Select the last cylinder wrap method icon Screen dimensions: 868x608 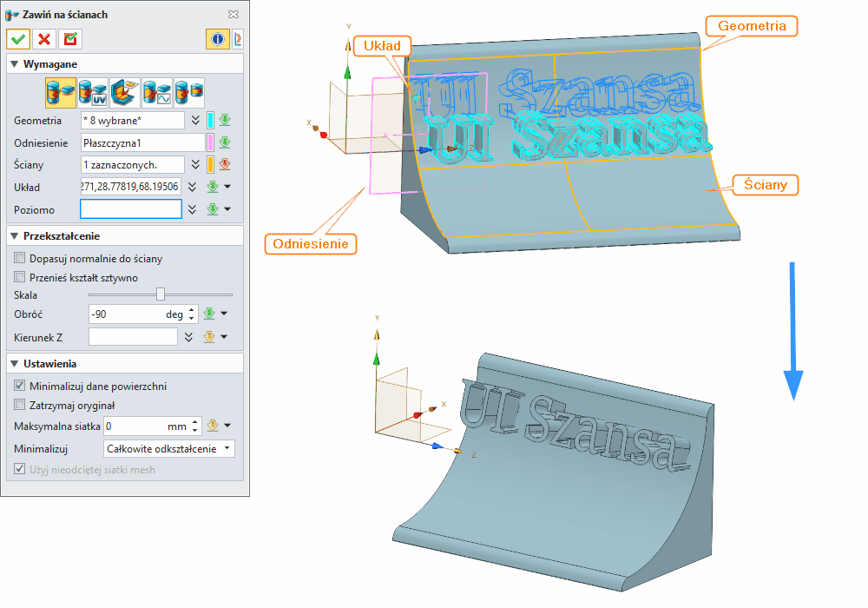click(x=188, y=90)
